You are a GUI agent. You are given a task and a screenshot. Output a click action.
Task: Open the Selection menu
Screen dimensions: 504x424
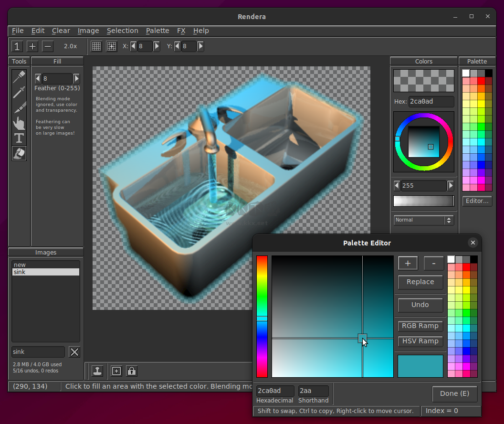point(122,31)
